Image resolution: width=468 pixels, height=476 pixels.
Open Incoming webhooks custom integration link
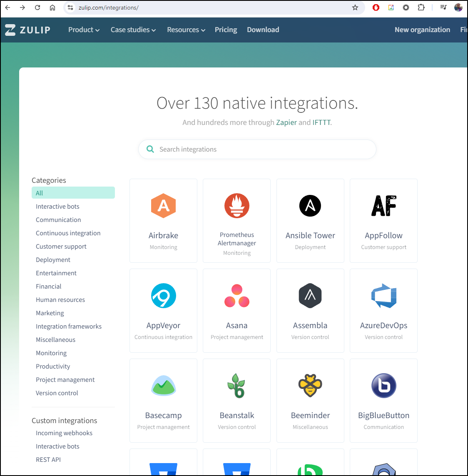click(64, 433)
